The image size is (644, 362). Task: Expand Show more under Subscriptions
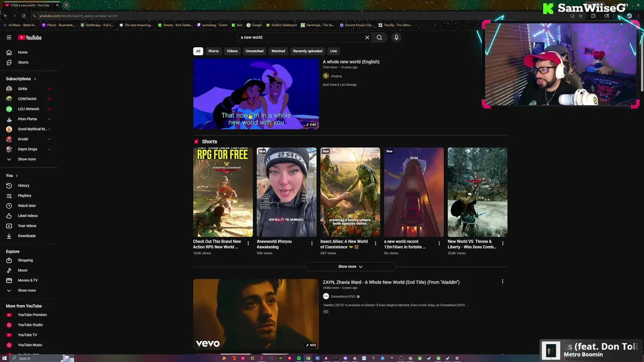[27, 159]
